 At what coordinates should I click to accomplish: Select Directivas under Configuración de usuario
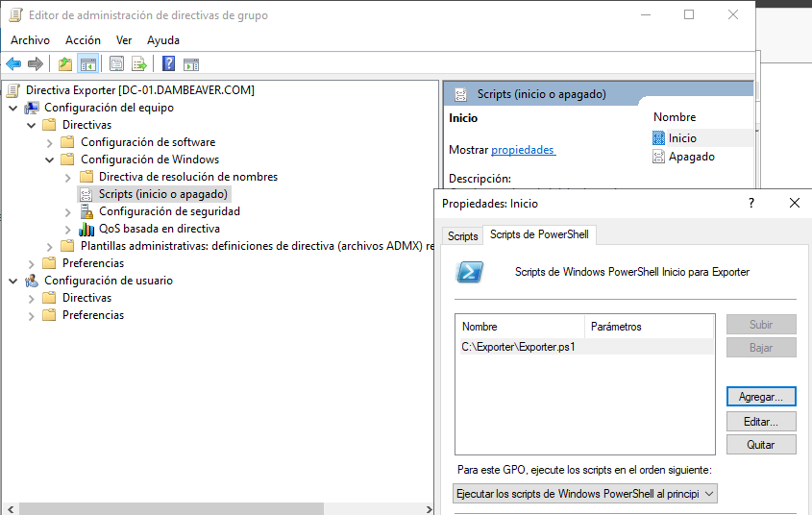pos(87,298)
